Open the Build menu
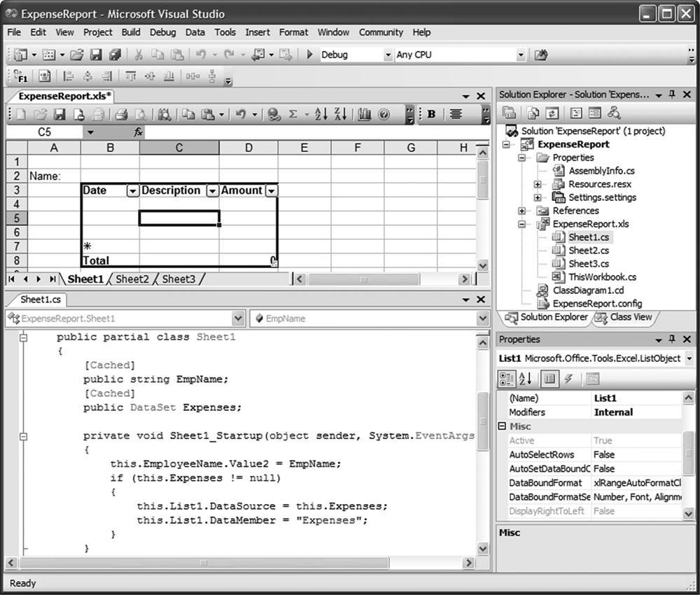Viewport: 700px width, 595px height. [x=131, y=32]
